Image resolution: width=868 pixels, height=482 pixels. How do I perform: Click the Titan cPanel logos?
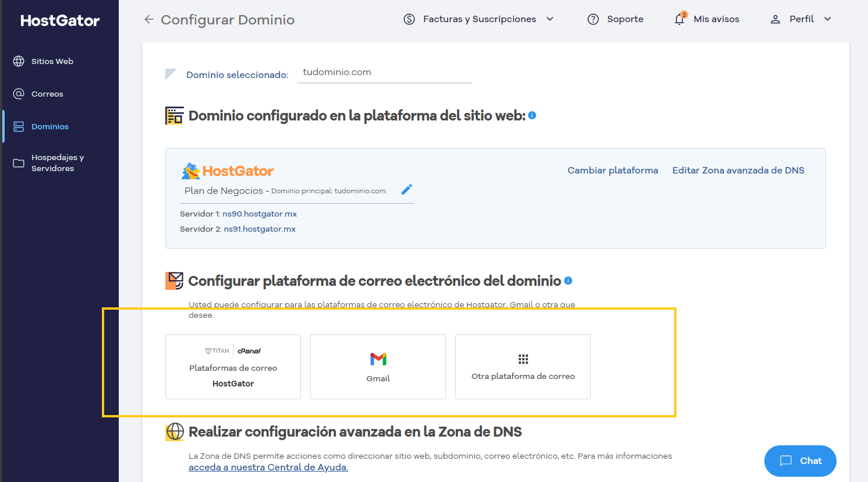pyautogui.click(x=233, y=351)
